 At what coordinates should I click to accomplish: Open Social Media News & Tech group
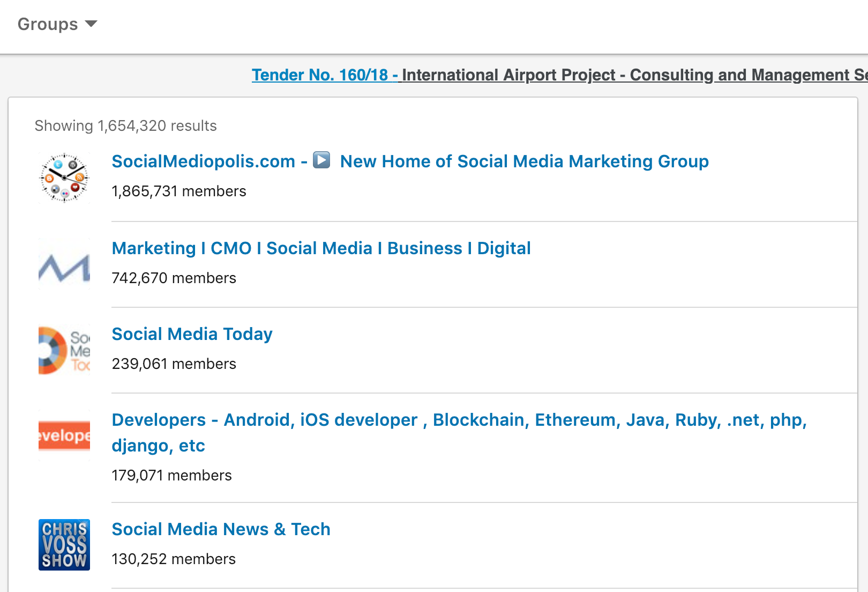221,529
